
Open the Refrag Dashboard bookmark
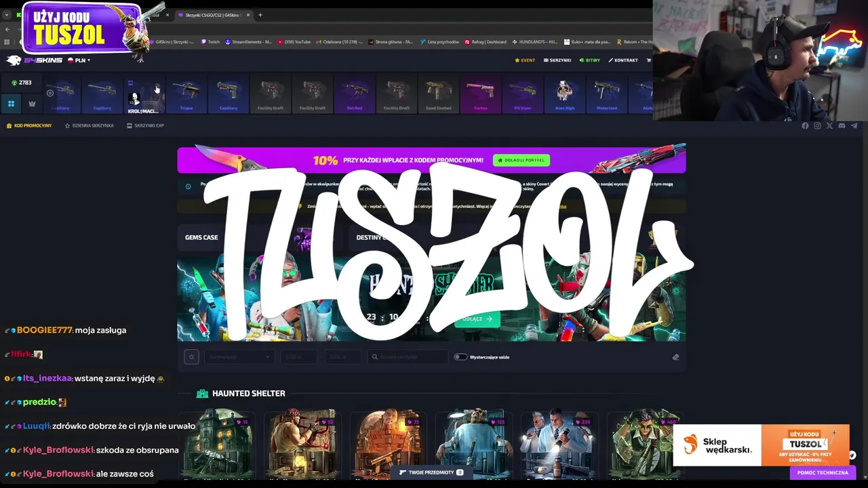coord(486,42)
